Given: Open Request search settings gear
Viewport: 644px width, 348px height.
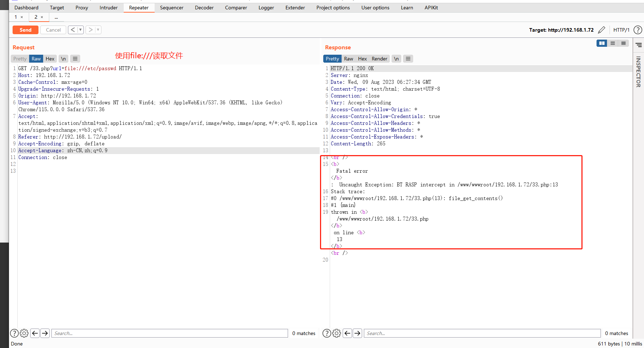Looking at the screenshot, I should pos(24,333).
